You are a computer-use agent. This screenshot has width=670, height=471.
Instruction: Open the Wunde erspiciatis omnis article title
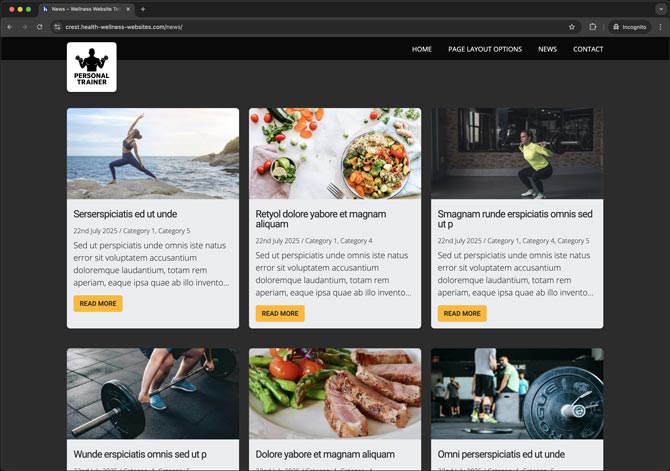click(x=140, y=454)
